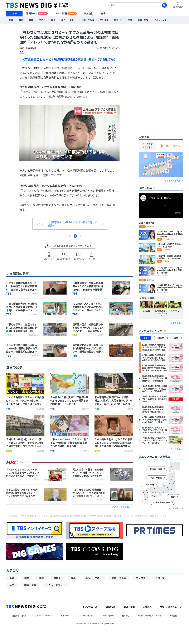Open the 北海道・東北 area button

[x=156, y=469]
